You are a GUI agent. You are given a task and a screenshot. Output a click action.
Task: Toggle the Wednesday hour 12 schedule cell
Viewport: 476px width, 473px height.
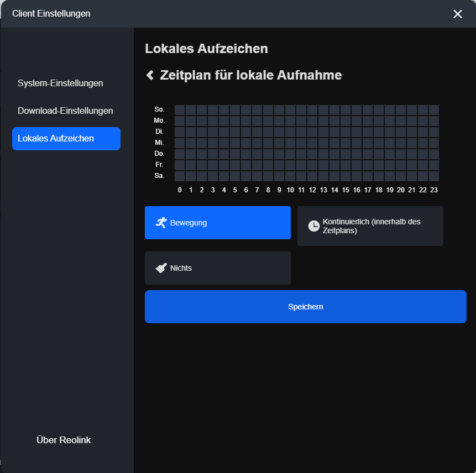(x=312, y=143)
